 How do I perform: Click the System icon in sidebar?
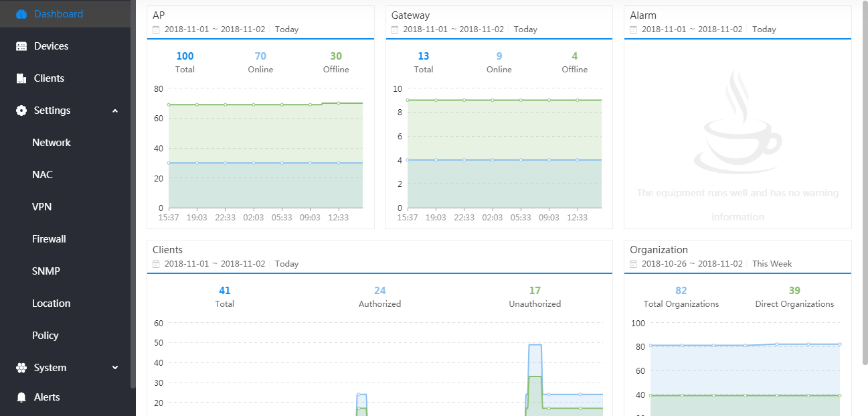pos(21,368)
